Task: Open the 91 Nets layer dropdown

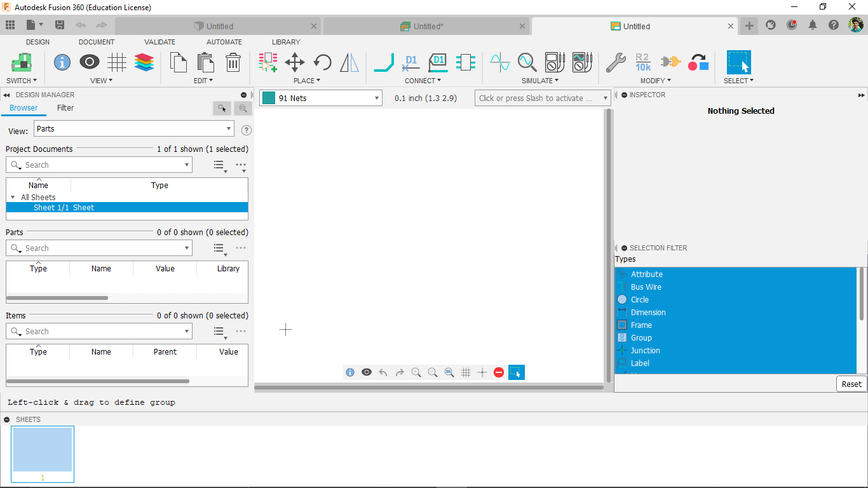Action: [321, 98]
